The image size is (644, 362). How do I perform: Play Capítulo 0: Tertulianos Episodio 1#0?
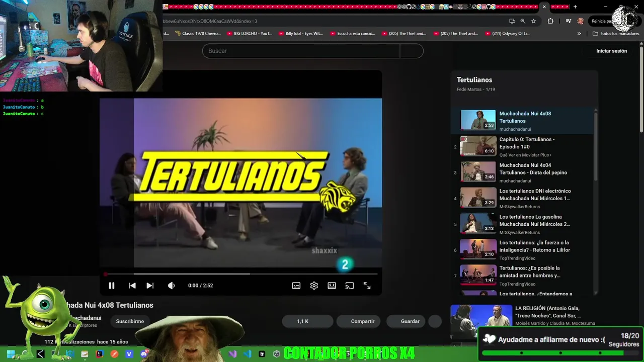tap(523, 146)
